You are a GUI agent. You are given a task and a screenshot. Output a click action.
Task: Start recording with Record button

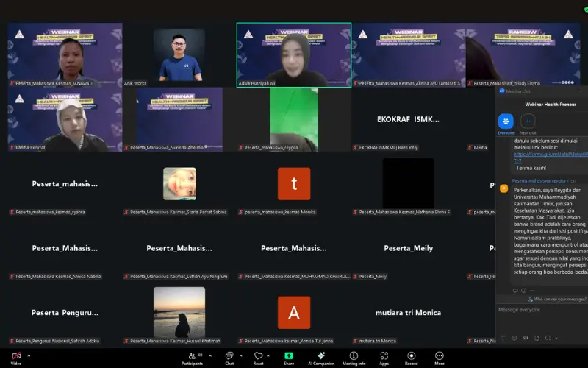click(411, 357)
